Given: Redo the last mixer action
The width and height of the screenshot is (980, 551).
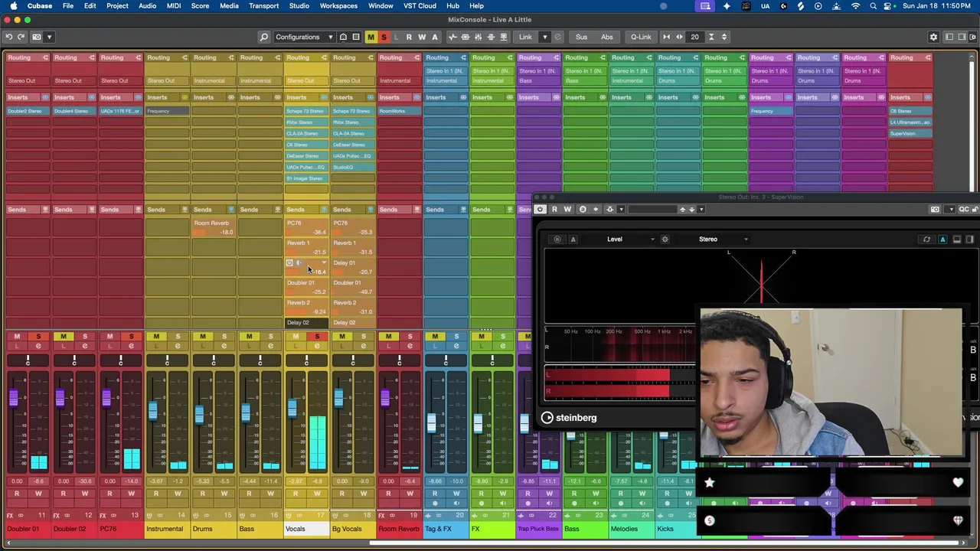Looking at the screenshot, I should pos(21,37).
